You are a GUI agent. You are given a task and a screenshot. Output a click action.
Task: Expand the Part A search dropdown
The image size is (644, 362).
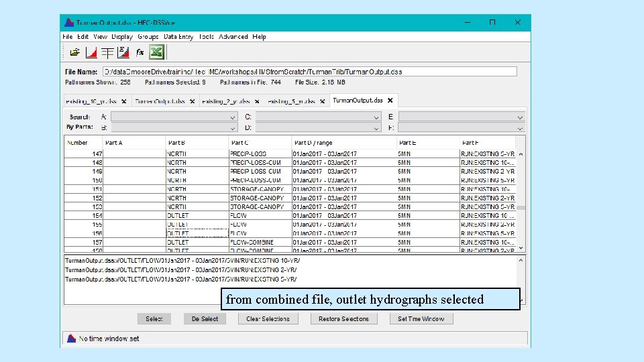click(233, 117)
